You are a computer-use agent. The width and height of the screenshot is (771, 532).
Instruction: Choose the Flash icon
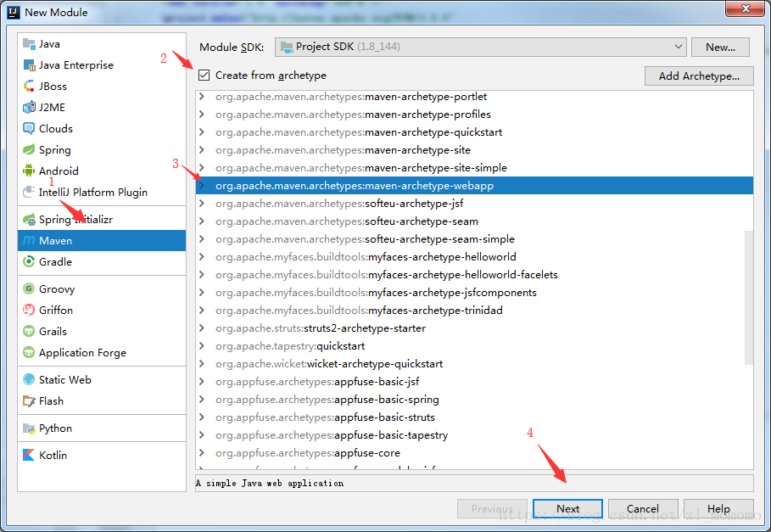(x=29, y=400)
